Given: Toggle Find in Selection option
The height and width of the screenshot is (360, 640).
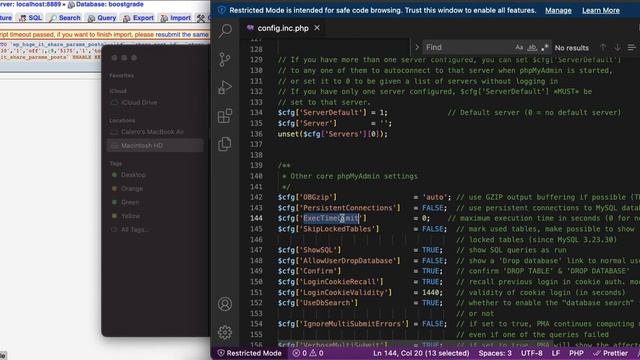Looking at the screenshot, I should point(631,47).
